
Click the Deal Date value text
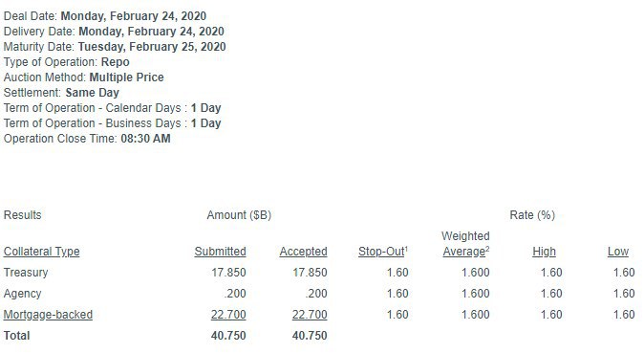(x=134, y=16)
